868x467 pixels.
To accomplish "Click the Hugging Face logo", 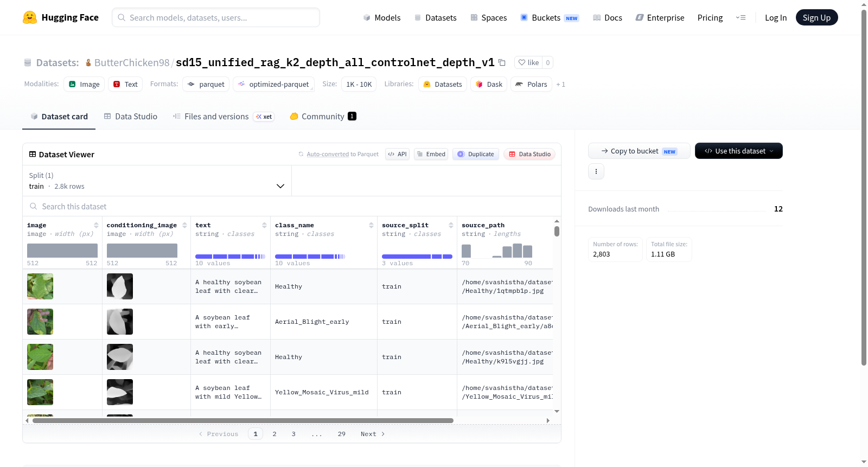I will coord(60,17).
